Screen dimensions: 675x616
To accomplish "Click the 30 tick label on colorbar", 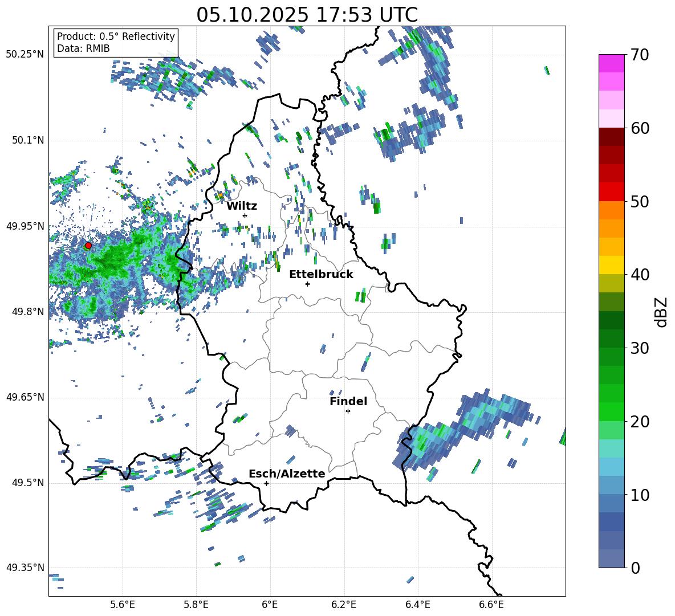I will click(x=640, y=348).
